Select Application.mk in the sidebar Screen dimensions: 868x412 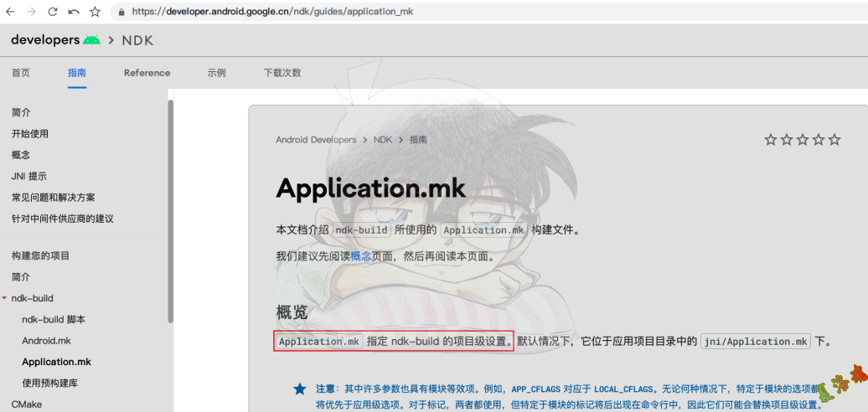(x=56, y=363)
